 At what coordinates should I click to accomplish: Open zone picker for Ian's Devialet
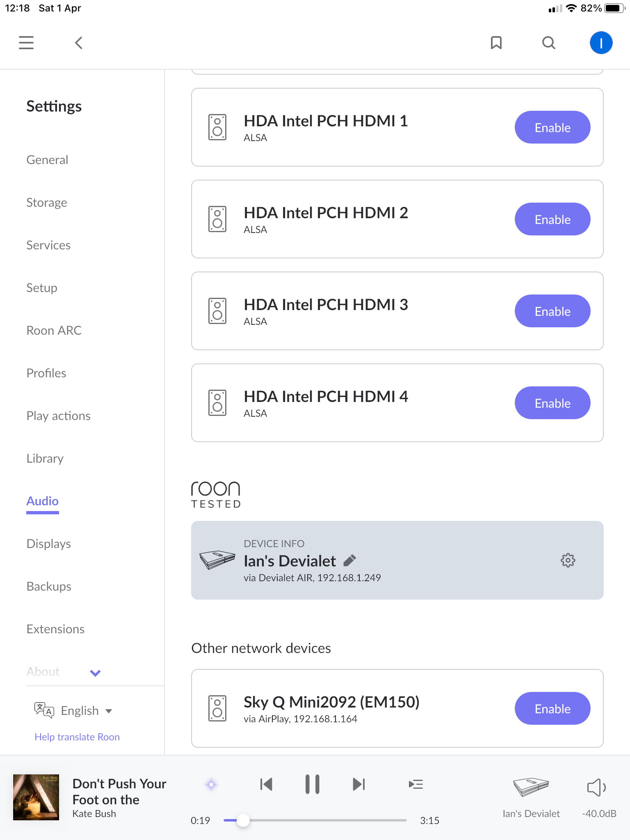531,796
